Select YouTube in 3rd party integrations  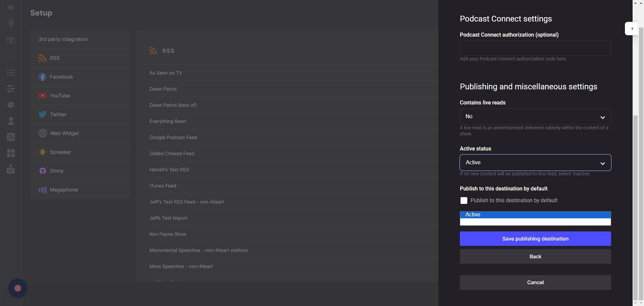click(x=60, y=96)
